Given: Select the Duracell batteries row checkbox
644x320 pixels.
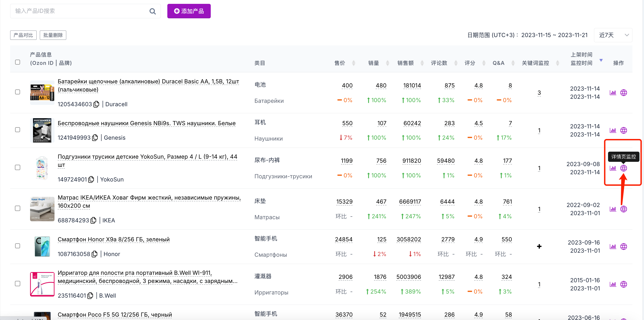Looking at the screenshot, I should (x=17, y=92).
